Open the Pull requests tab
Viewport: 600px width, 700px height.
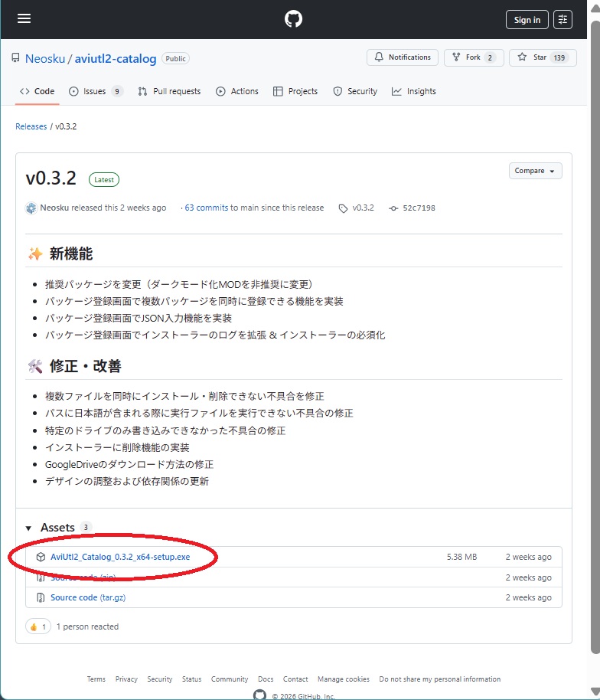coord(169,91)
